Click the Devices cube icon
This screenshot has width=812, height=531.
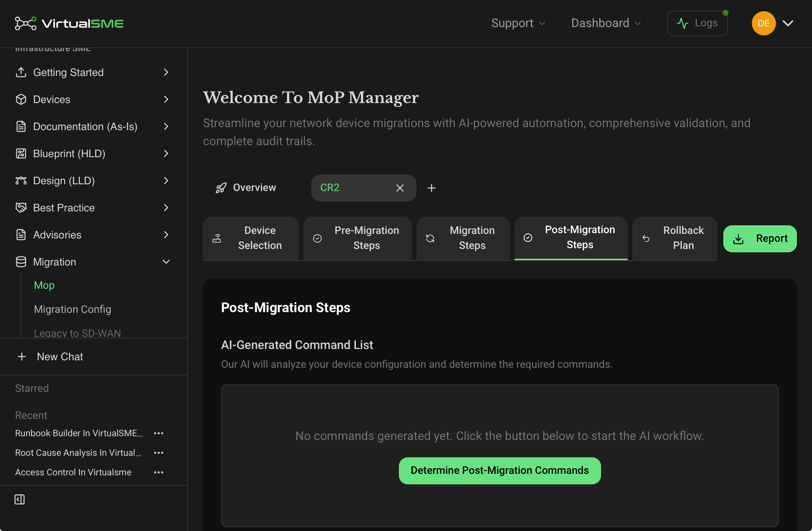[21, 99]
